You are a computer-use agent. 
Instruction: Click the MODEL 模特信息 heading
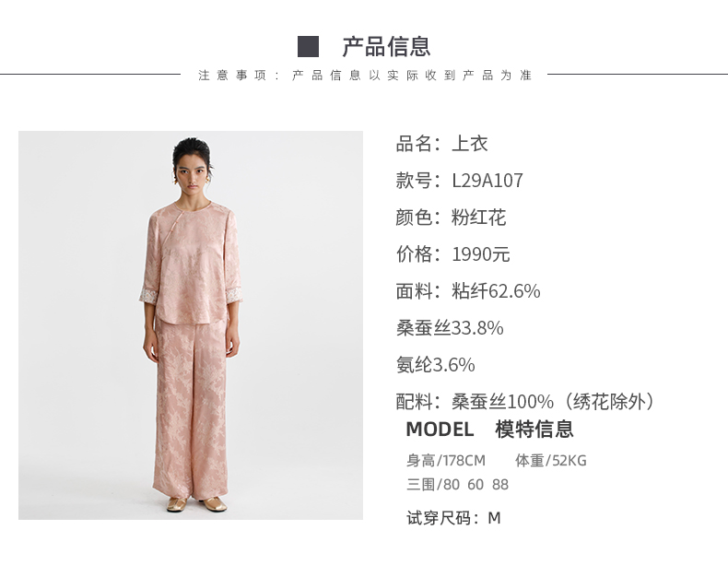[490, 429]
